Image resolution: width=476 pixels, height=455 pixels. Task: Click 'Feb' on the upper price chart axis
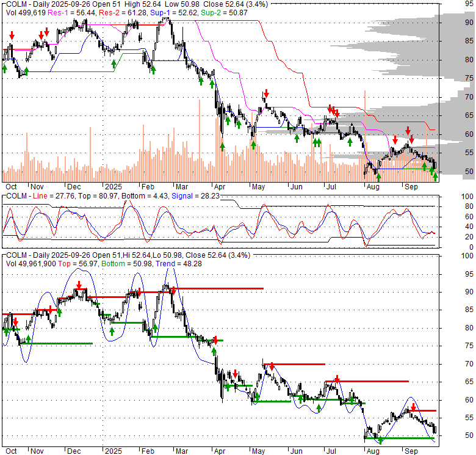click(x=148, y=187)
